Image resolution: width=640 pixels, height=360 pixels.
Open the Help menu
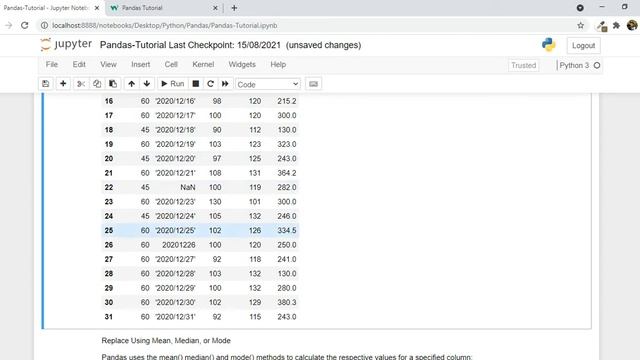coord(278,64)
